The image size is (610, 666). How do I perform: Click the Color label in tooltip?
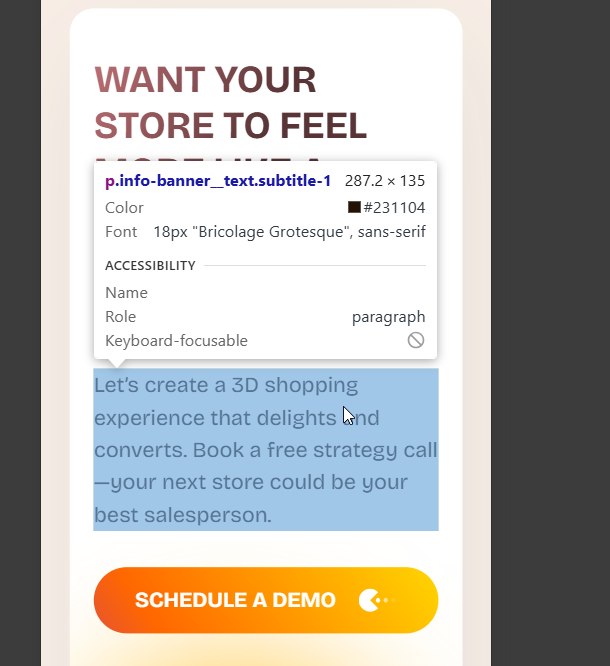tap(124, 208)
